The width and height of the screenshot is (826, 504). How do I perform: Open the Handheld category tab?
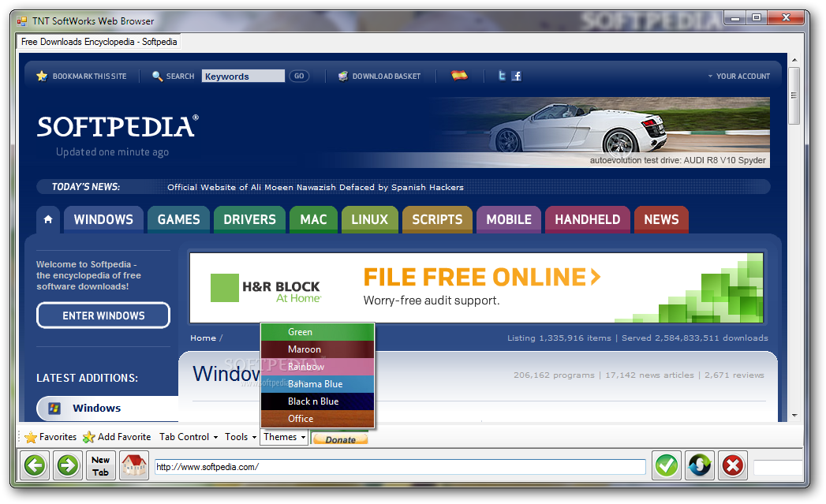[x=588, y=219]
